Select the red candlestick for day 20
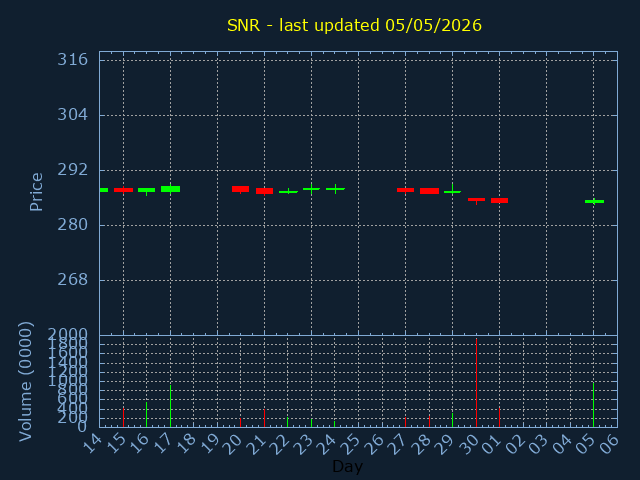This screenshot has height=480, width=640. tap(240, 189)
